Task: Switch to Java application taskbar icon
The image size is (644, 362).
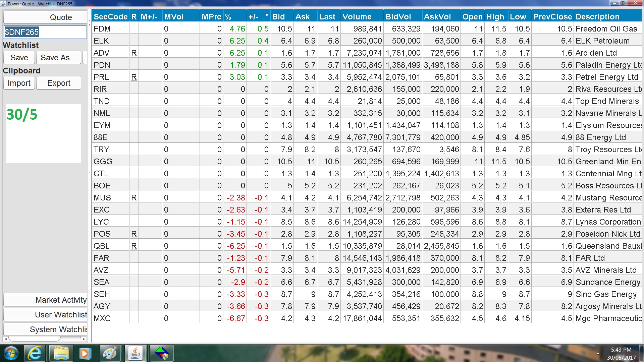Action: pos(136,353)
